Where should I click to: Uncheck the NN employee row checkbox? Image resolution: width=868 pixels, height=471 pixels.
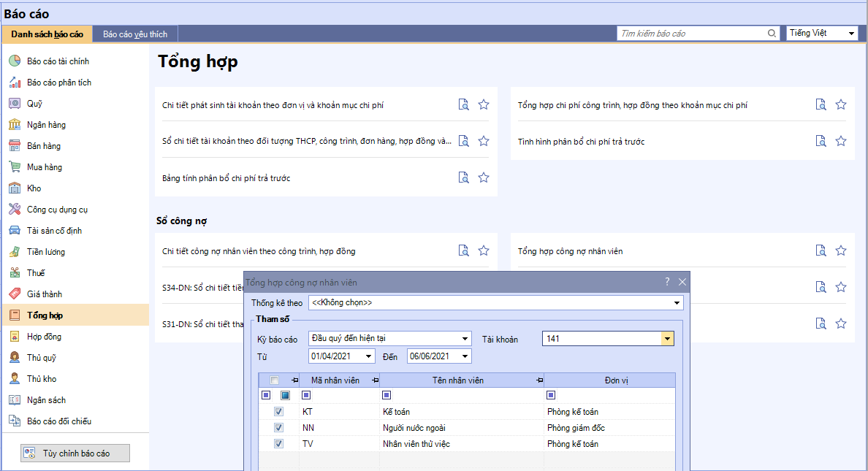pos(278,428)
